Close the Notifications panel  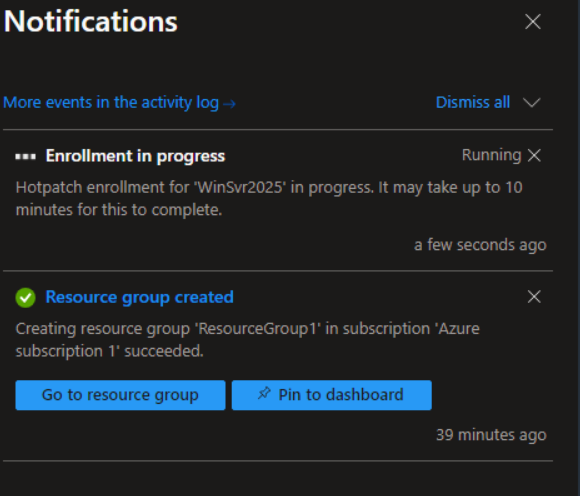[533, 21]
